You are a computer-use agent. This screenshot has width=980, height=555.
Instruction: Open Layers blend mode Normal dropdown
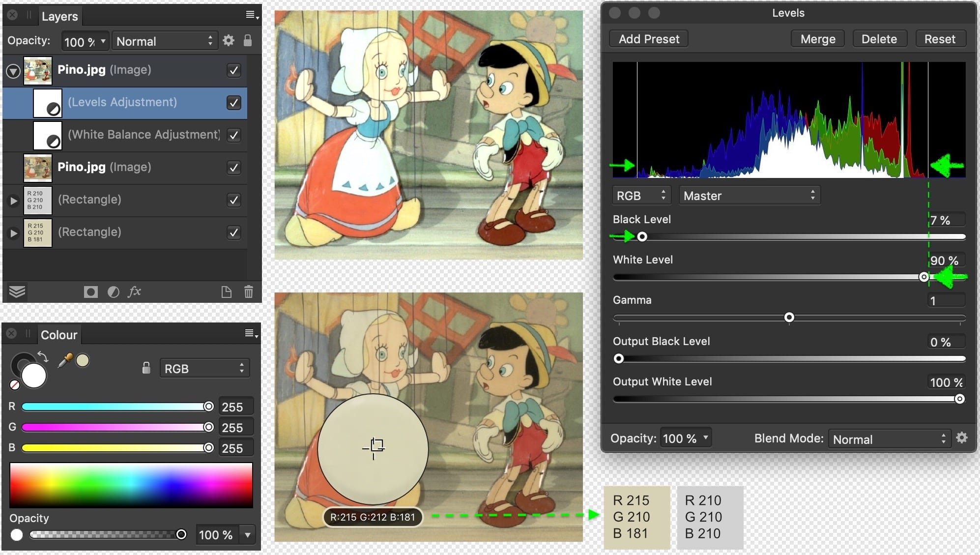165,41
